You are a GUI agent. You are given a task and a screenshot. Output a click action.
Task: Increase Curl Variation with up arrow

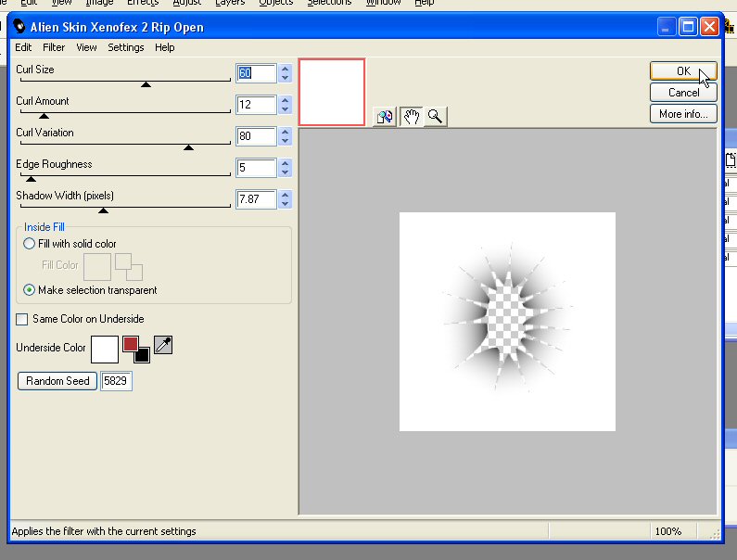285,132
